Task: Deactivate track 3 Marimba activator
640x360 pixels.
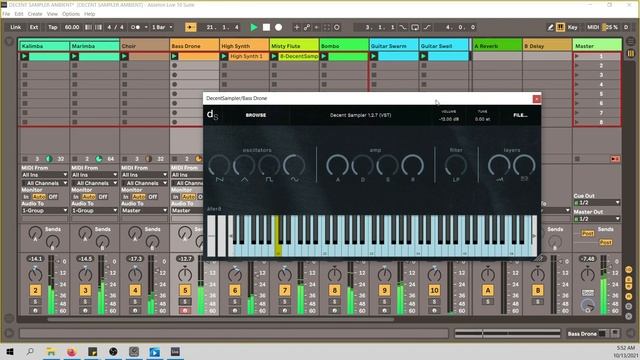Action: [x=85, y=290]
